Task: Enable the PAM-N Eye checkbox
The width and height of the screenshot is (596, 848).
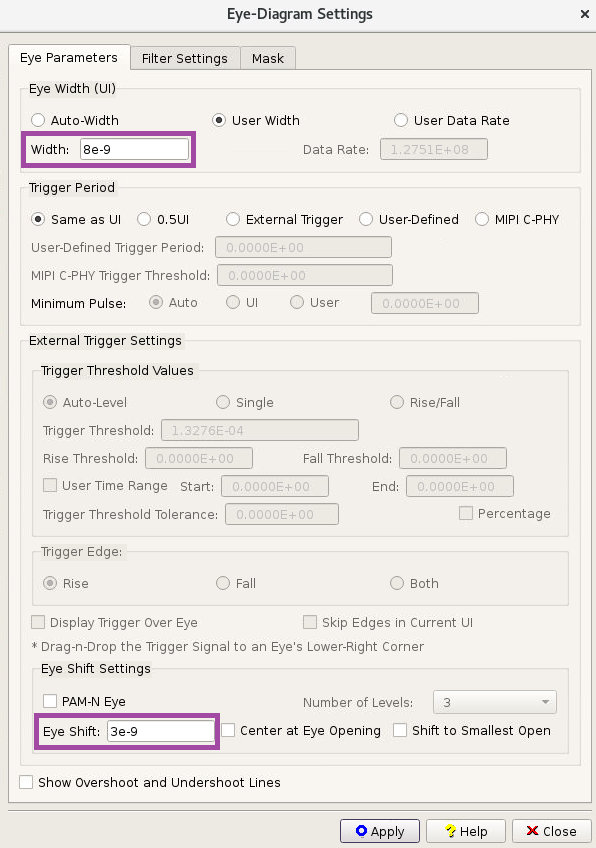Action: pyautogui.click(x=50, y=701)
